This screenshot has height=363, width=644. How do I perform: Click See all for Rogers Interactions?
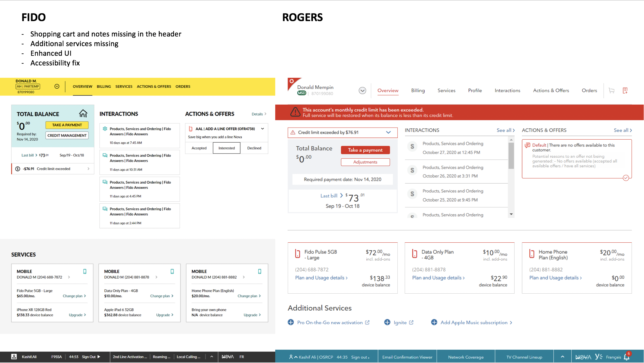tap(505, 130)
